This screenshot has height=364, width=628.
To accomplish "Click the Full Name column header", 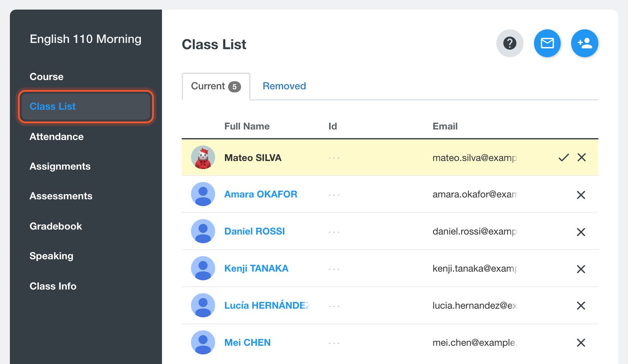I will tap(247, 126).
